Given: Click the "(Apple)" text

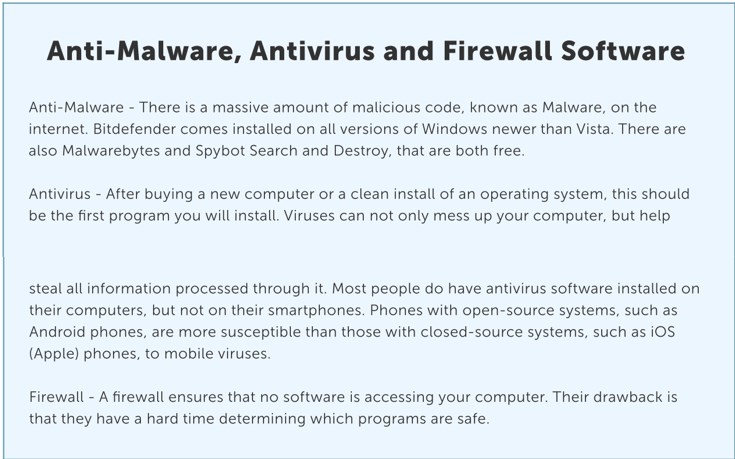Looking at the screenshot, I should (54, 354).
